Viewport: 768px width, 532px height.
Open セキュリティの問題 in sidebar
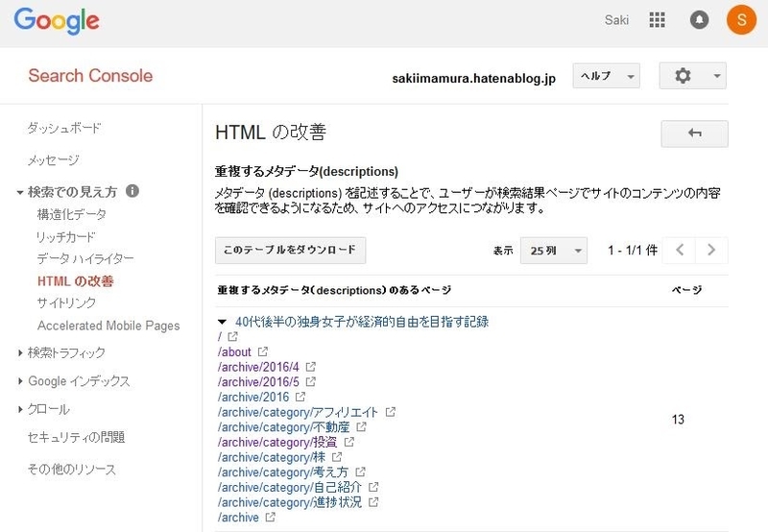coord(77,437)
